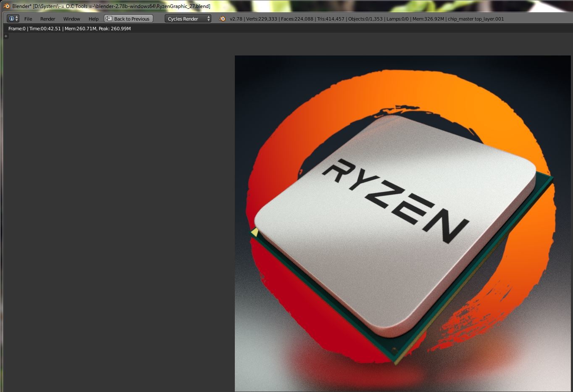Click the Faces:224,088 statistic in the header
The height and width of the screenshot is (392, 573).
[x=297, y=19]
